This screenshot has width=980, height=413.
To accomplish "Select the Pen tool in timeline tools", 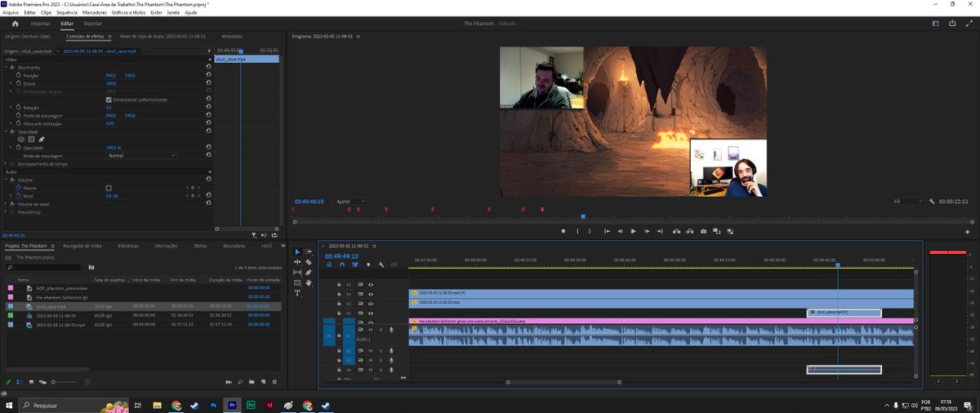I will point(308,273).
